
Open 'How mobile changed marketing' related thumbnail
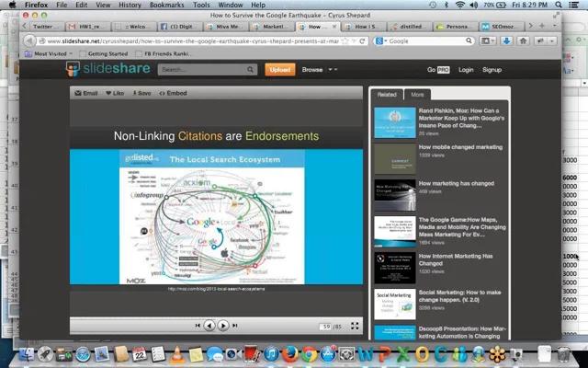(394, 155)
